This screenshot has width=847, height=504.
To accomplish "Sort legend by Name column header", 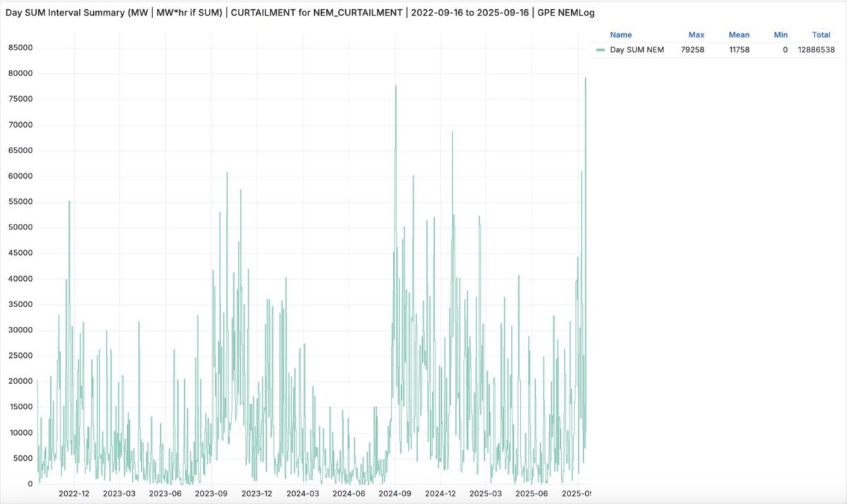I will (x=620, y=35).
